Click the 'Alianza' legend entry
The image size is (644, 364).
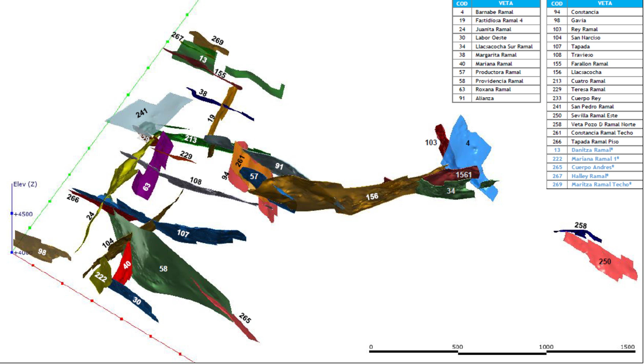[506, 98]
